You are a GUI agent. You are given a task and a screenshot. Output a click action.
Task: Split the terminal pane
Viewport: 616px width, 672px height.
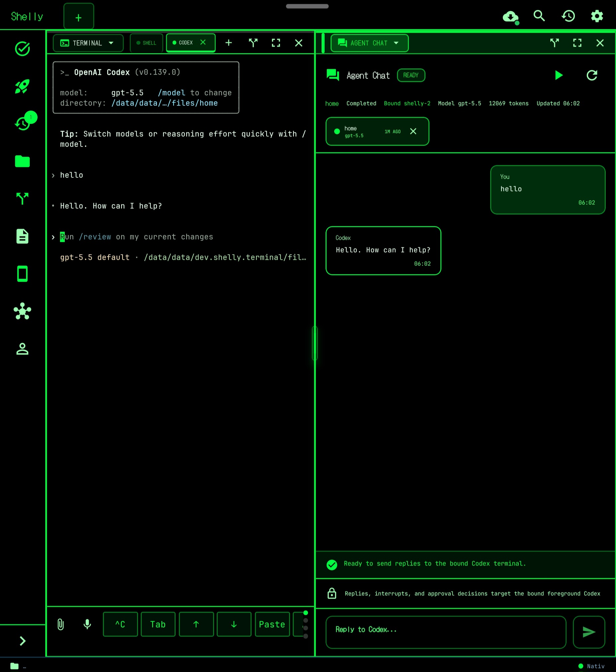click(x=253, y=43)
